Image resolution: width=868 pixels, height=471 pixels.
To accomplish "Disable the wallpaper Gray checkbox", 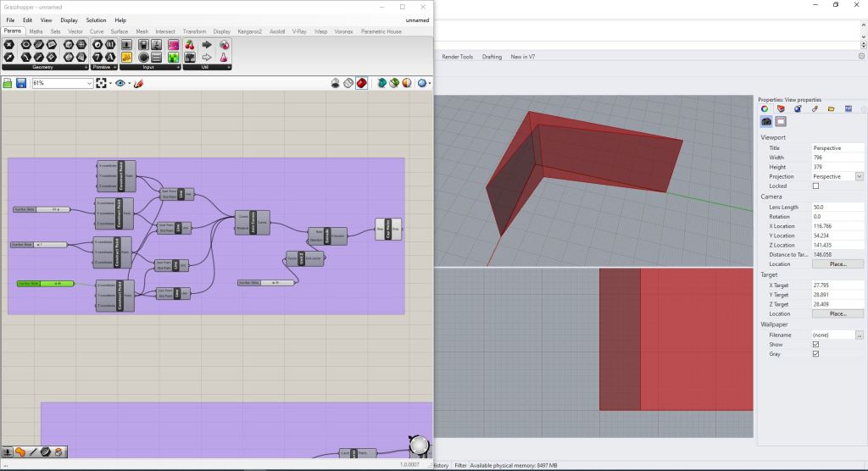I will click(815, 354).
